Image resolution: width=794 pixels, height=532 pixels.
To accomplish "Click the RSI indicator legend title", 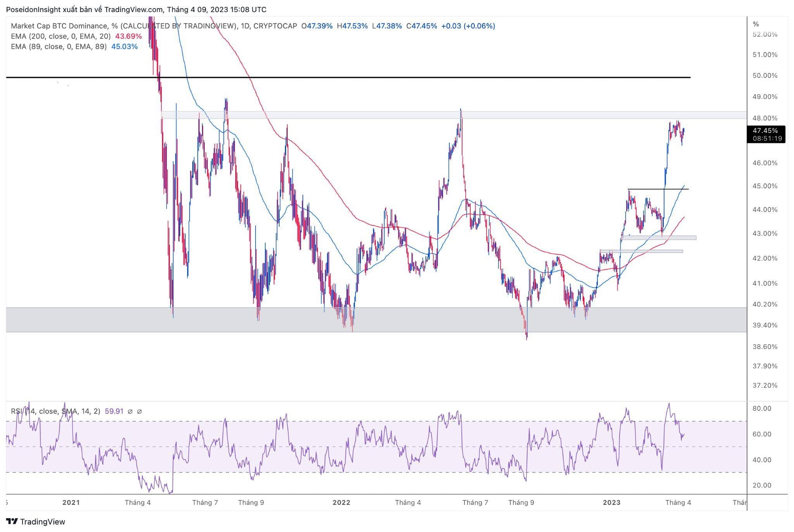I will [x=55, y=411].
